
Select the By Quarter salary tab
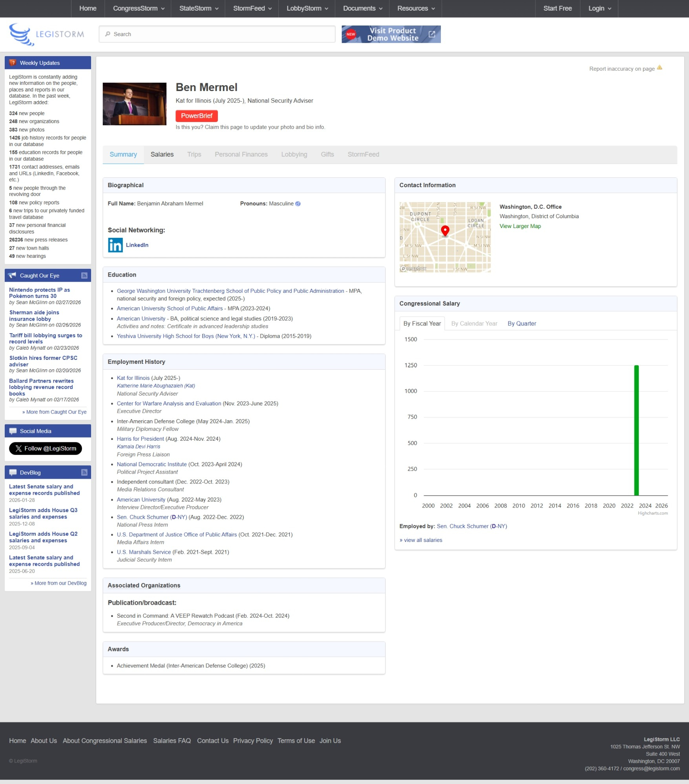pos(521,324)
